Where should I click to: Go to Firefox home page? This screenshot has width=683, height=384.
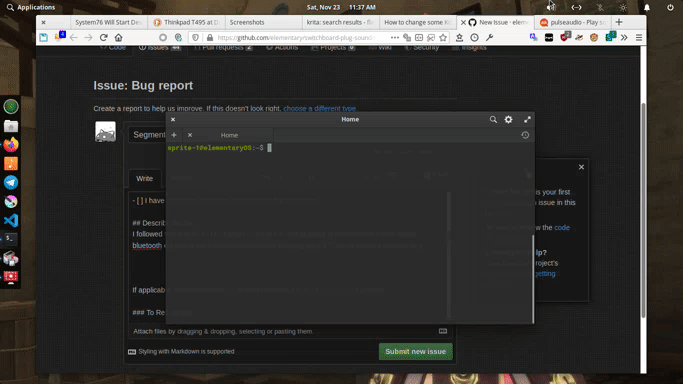[118, 37]
